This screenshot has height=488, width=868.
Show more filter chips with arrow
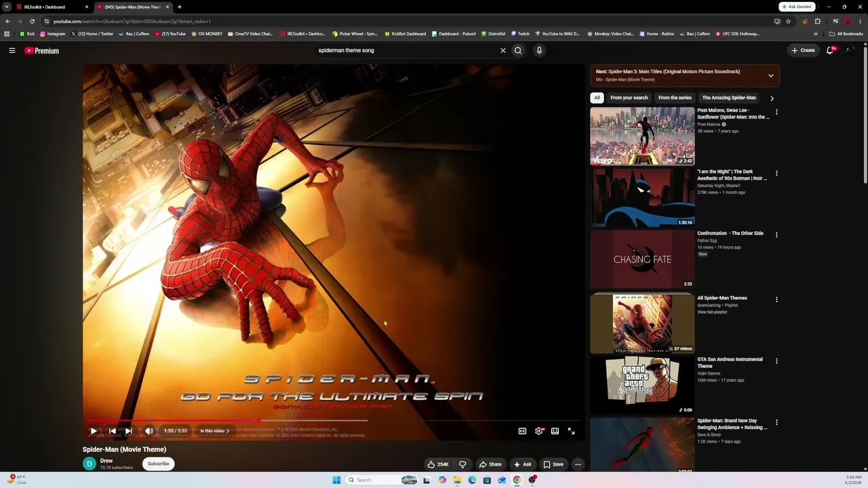(772, 98)
